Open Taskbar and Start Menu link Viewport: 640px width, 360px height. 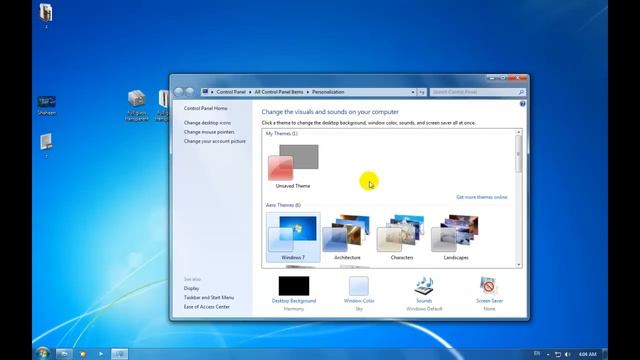[209, 298]
